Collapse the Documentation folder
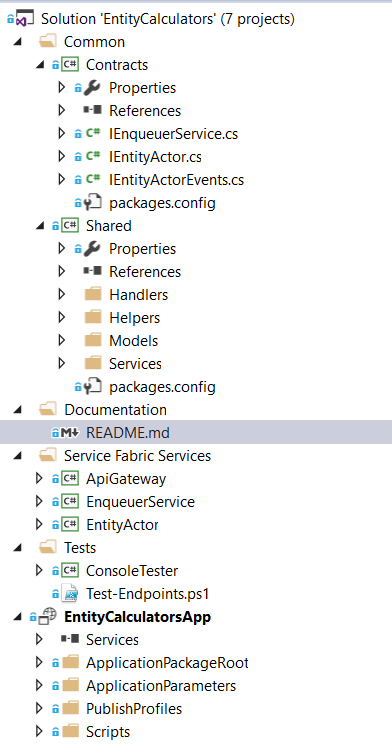The height and width of the screenshot is (752, 392). pos(18,410)
